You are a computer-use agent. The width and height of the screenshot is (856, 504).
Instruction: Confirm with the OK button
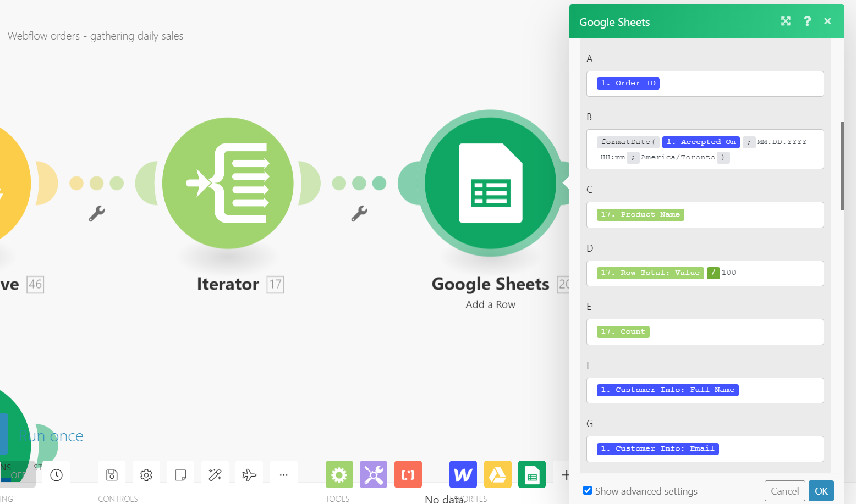[821, 491]
